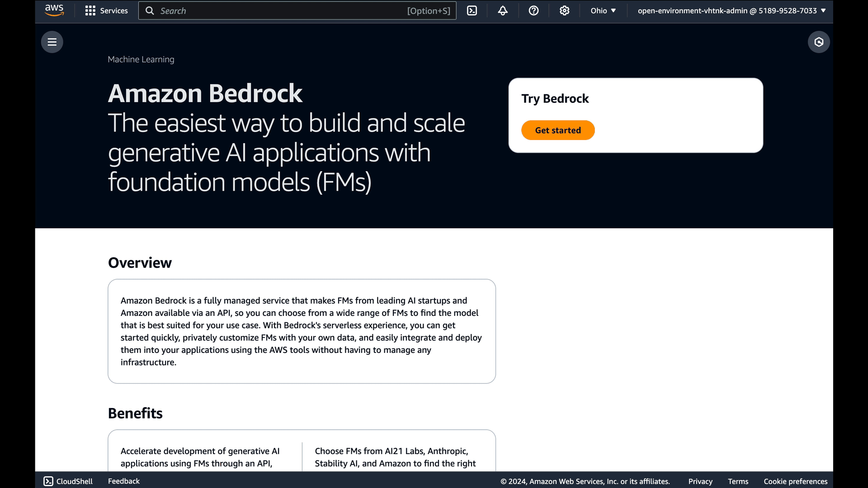This screenshot has height=488, width=868.
Task: Click the Privacy footer link
Action: (x=700, y=481)
